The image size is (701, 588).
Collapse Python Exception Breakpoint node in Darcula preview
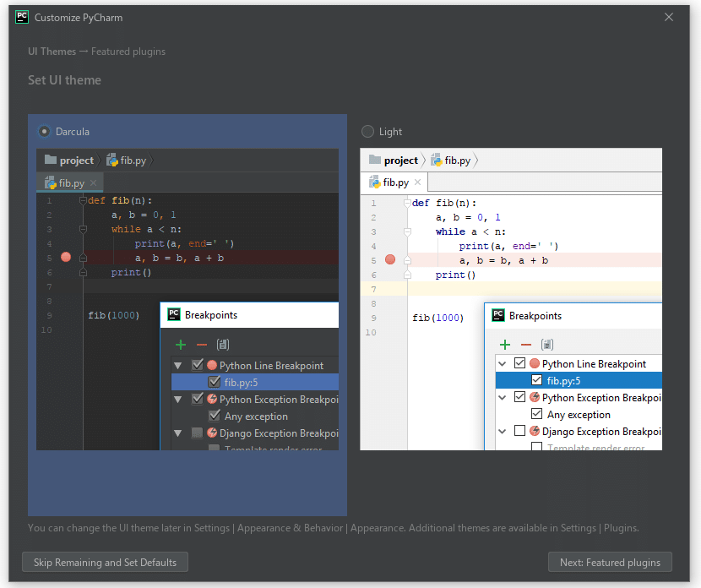178,400
